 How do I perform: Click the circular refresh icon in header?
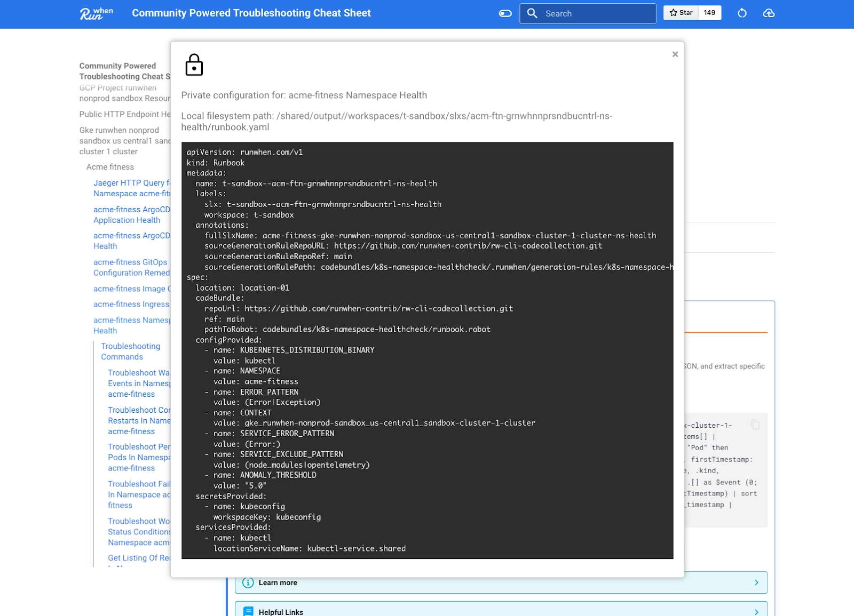pyautogui.click(x=742, y=13)
